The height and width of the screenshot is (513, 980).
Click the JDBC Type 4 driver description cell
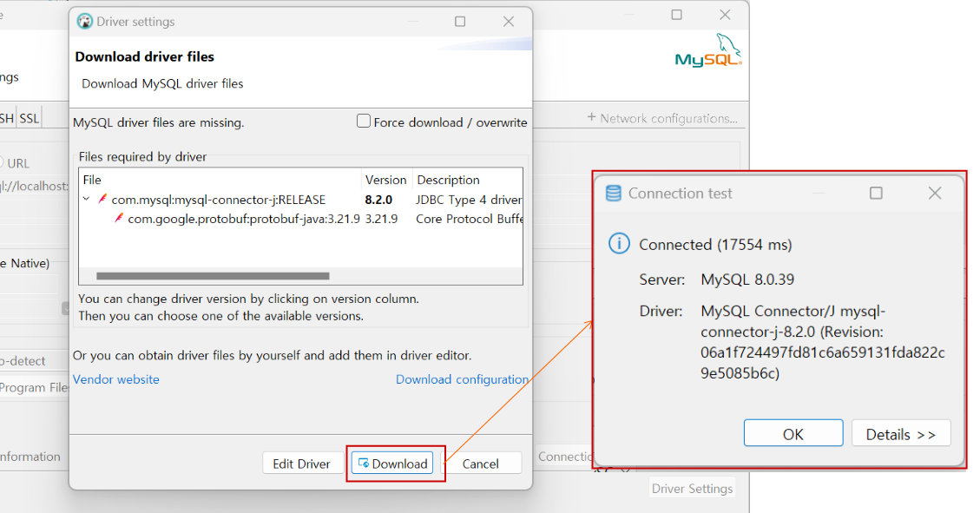pyautogui.click(x=469, y=200)
